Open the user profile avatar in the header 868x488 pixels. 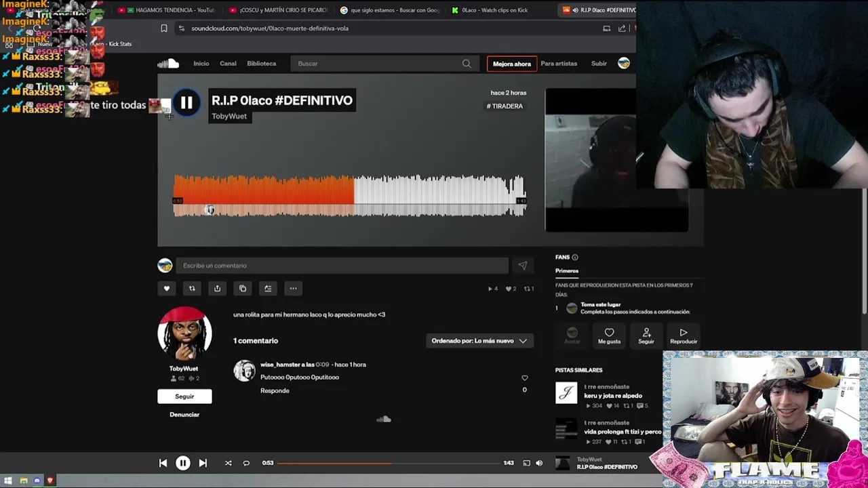click(624, 64)
